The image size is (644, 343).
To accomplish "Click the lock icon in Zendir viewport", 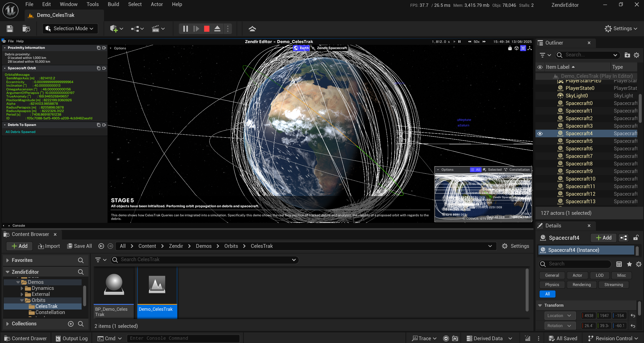I will click(x=510, y=48).
